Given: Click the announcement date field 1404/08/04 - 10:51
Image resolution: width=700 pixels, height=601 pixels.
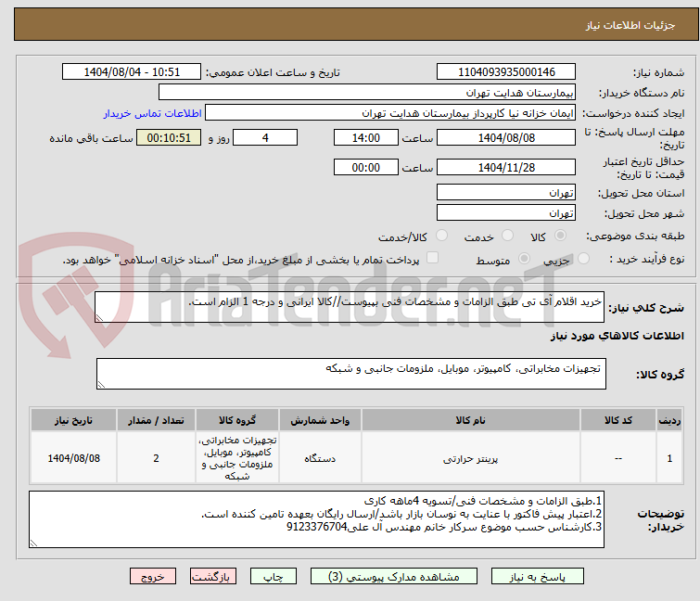Looking at the screenshot, I should (x=132, y=72).
